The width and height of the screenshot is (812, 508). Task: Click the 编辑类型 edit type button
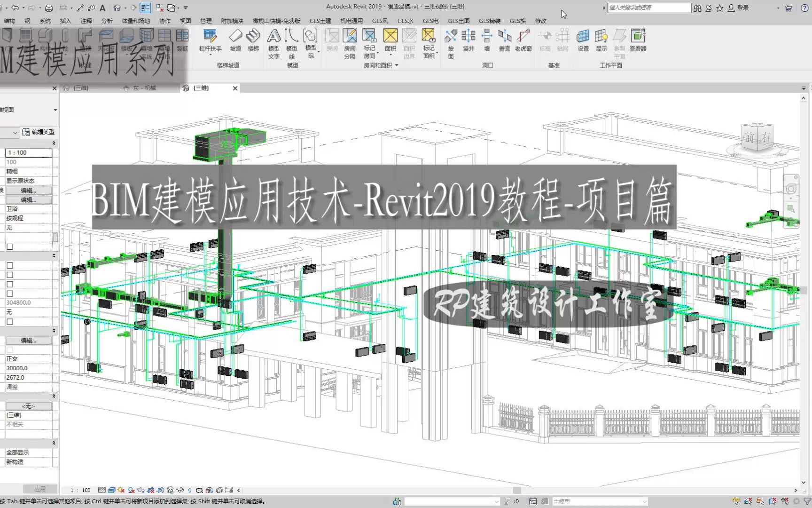click(x=39, y=132)
